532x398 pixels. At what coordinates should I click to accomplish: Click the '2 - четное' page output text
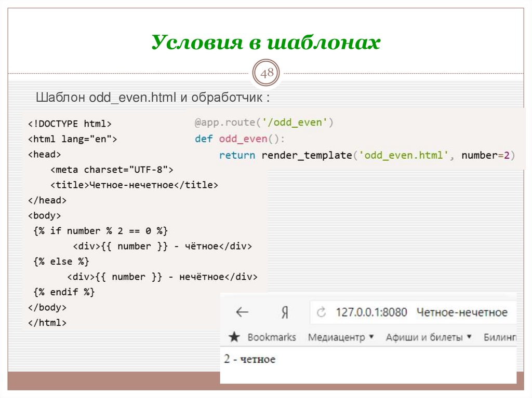point(249,359)
